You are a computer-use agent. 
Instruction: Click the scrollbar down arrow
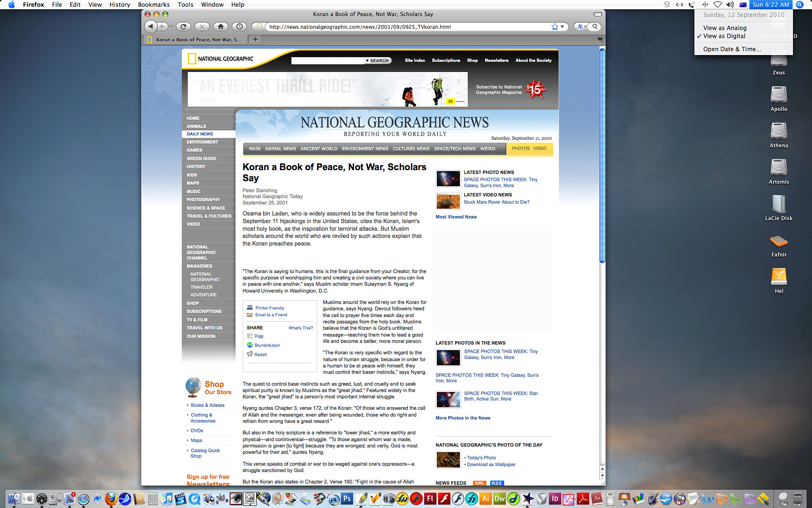602,476
